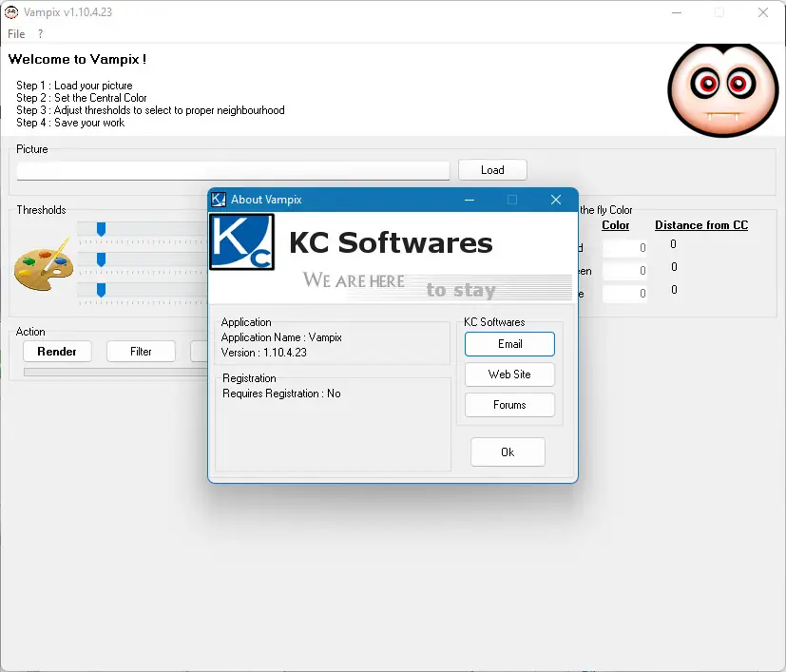Click the Load picture button
This screenshot has height=672, width=786.
tap(492, 170)
